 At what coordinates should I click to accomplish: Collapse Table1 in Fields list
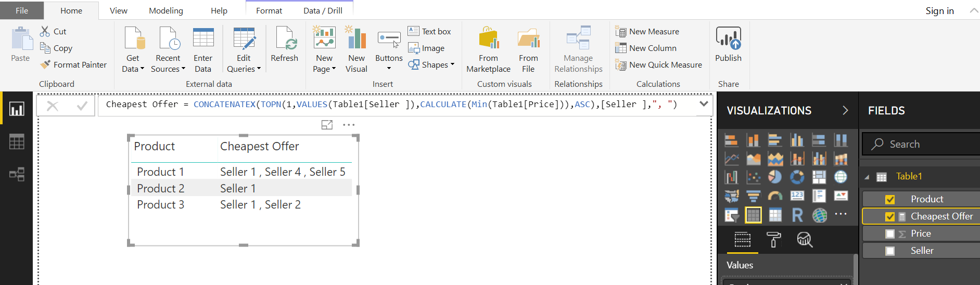(867, 177)
